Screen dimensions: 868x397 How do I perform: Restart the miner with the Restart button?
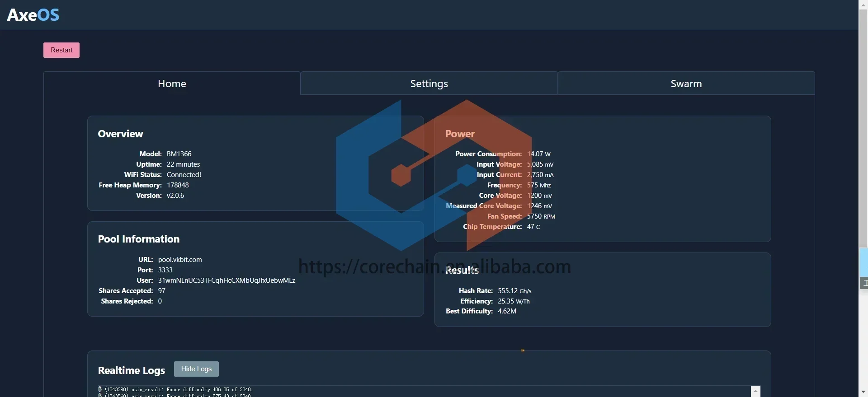click(61, 50)
